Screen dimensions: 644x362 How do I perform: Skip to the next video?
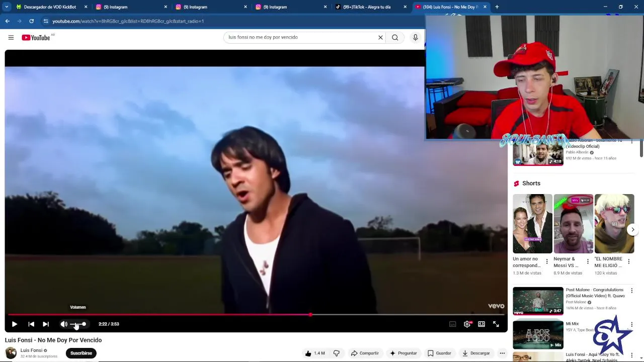46,324
